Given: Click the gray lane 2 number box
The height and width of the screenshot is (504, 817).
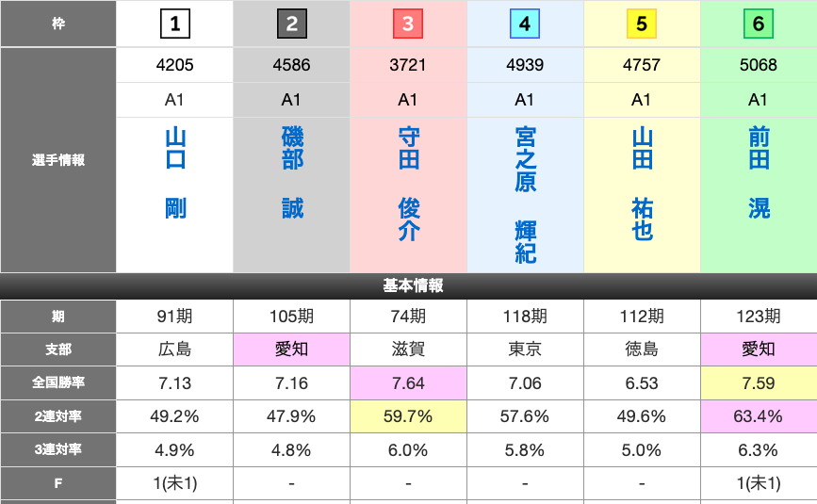Looking at the screenshot, I should pyautogui.click(x=291, y=24).
